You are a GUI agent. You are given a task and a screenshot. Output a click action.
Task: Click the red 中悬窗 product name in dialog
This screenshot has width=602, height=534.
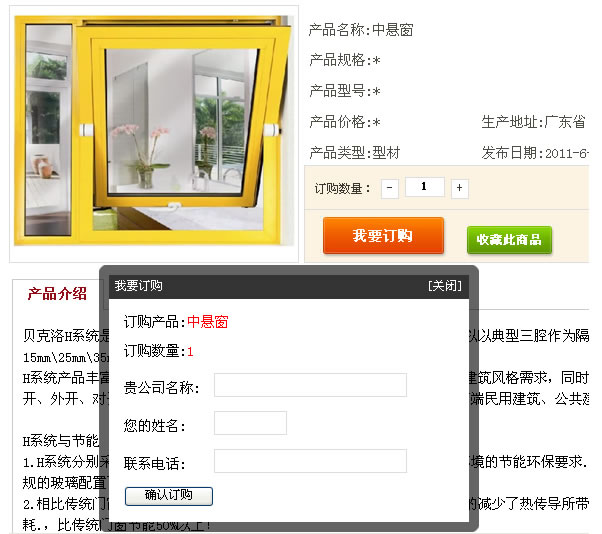pyautogui.click(x=208, y=322)
